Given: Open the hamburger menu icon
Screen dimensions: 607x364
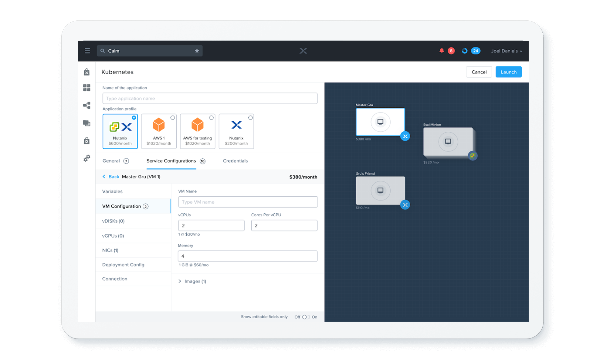Looking at the screenshot, I should point(87,51).
